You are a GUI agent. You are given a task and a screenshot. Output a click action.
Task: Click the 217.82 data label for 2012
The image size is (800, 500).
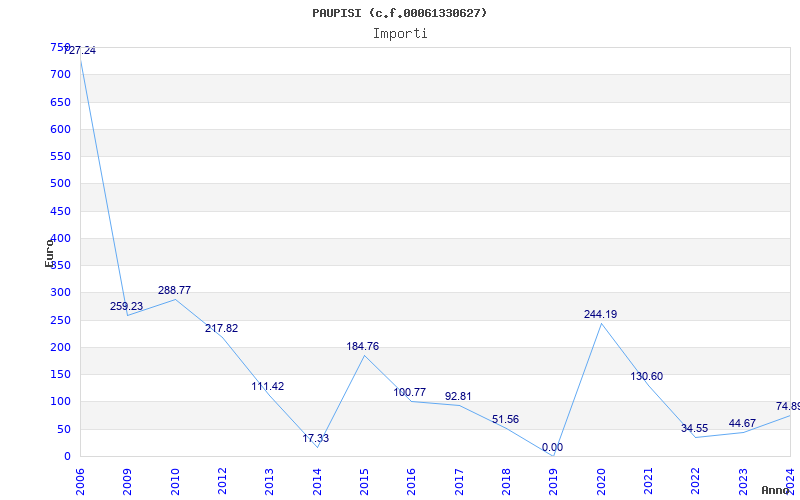click(221, 328)
